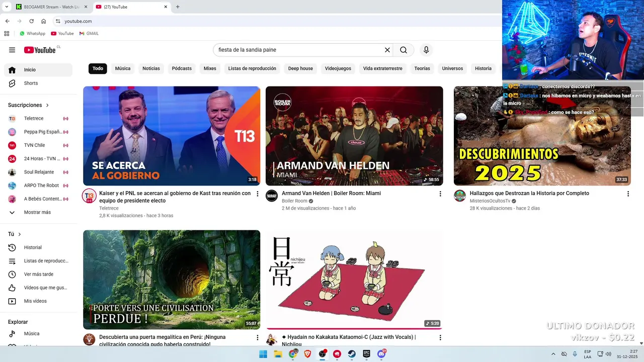Open Windows Start menu
Screen dimensions: 644x362
263,354
